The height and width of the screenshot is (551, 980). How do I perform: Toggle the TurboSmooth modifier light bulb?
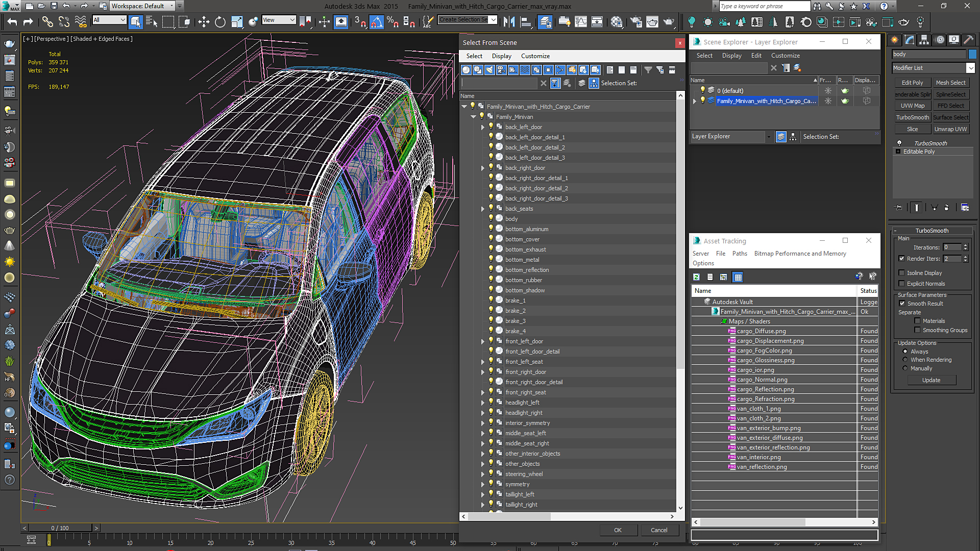[899, 143]
